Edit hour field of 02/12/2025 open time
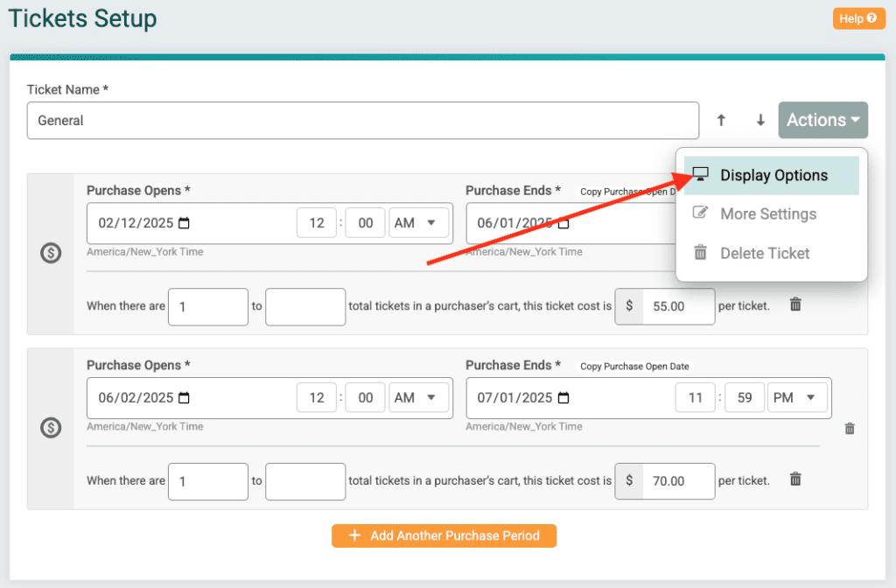 click(317, 223)
